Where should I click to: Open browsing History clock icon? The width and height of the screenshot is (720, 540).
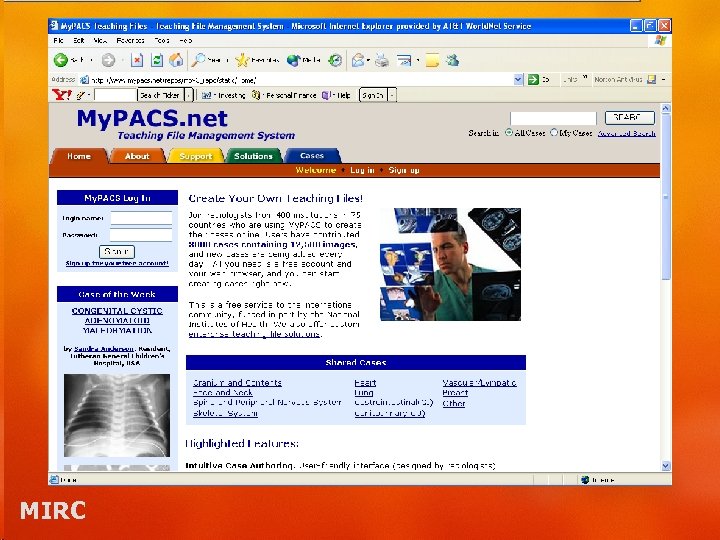click(336, 60)
